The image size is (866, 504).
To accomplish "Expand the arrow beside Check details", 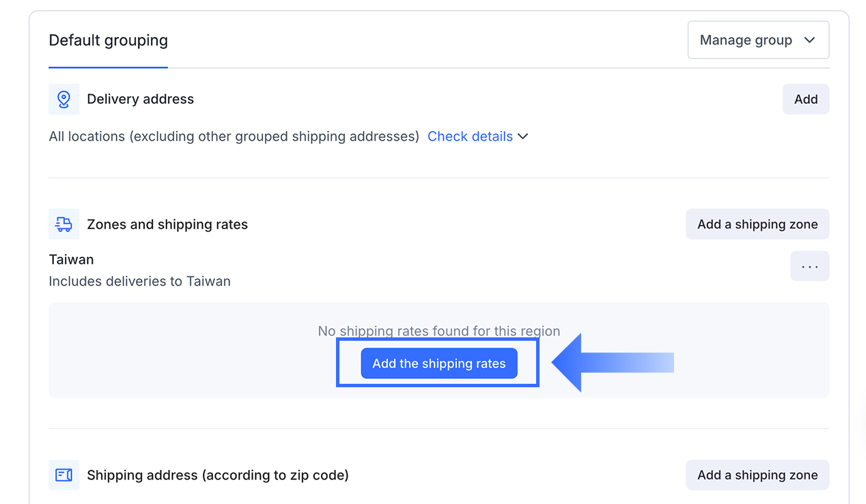I will tap(523, 137).
